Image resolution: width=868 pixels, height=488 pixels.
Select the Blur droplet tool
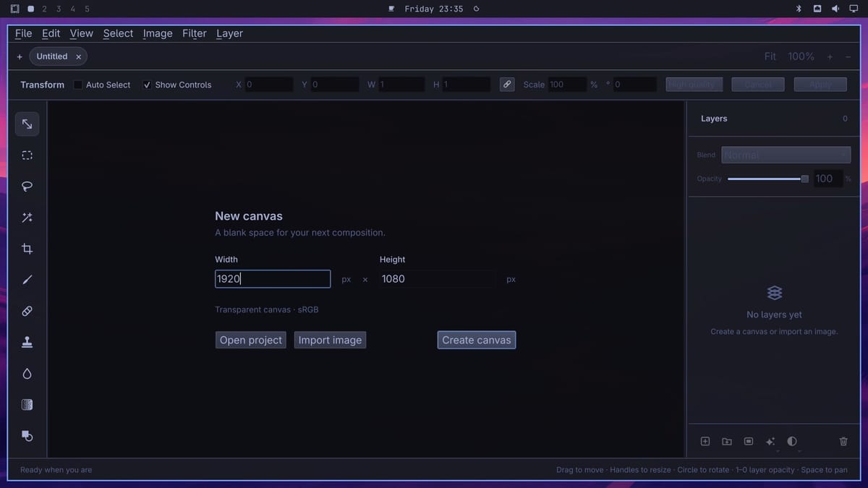[27, 373]
